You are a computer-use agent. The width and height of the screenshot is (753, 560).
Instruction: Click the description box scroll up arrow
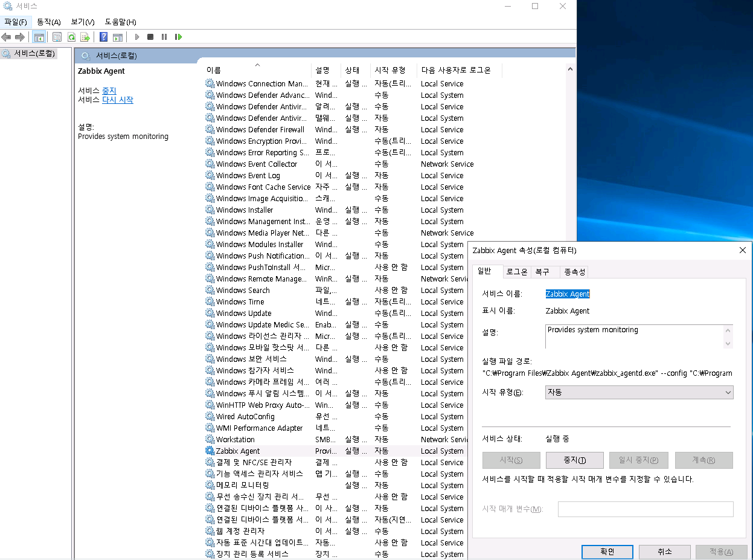[728, 330]
